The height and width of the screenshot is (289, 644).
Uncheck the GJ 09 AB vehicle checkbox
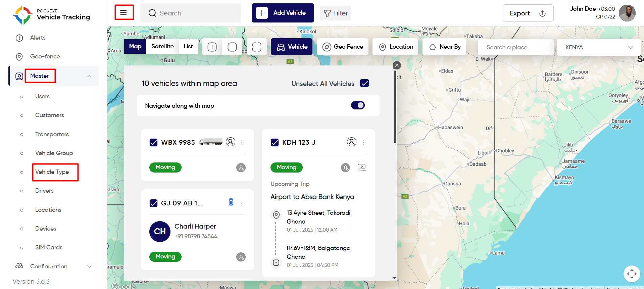click(153, 203)
